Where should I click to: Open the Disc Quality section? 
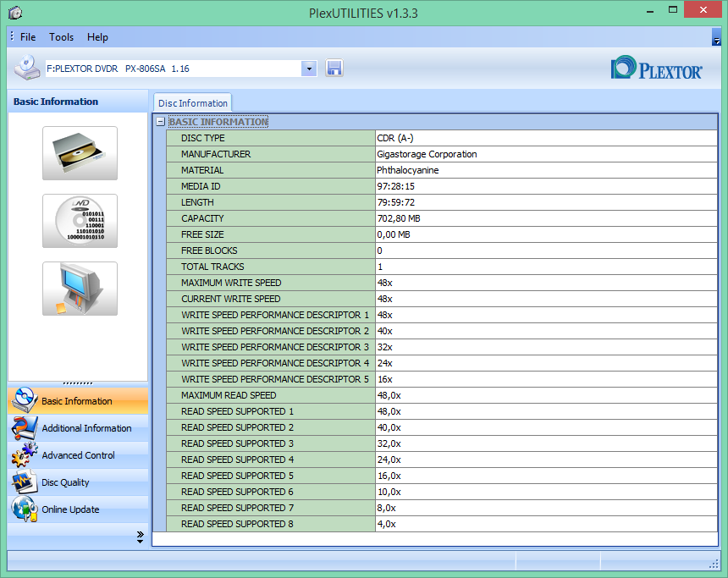point(78,482)
